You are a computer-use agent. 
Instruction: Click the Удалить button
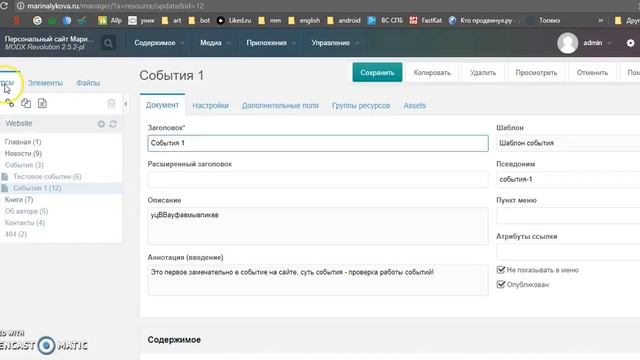tap(483, 73)
